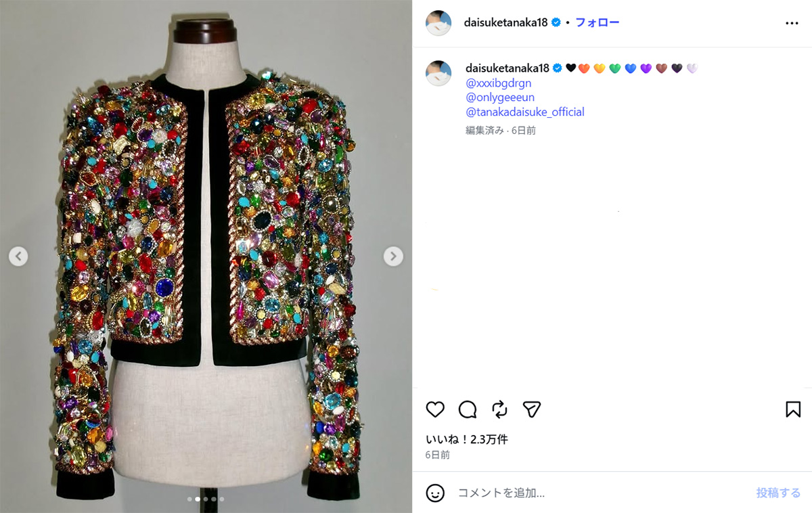Image resolution: width=812 pixels, height=513 pixels.
Task: Repost using the circular arrows icon
Action: tap(499, 409)
